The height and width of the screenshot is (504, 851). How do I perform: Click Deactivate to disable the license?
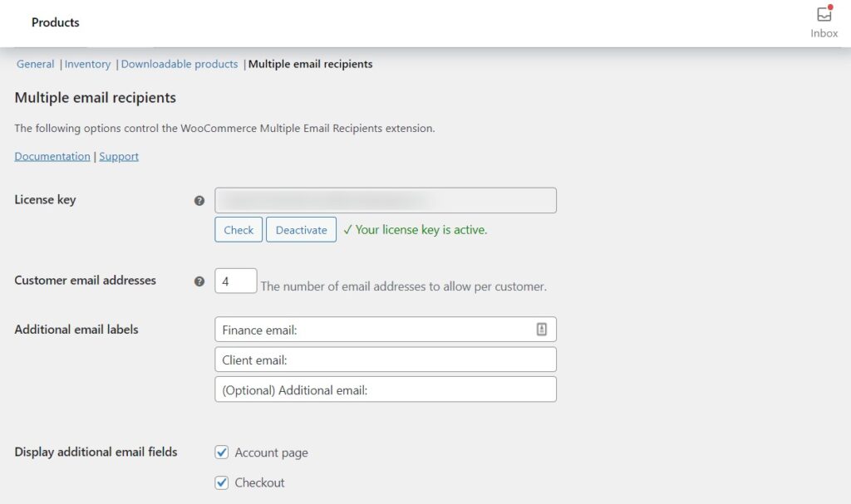301,229
